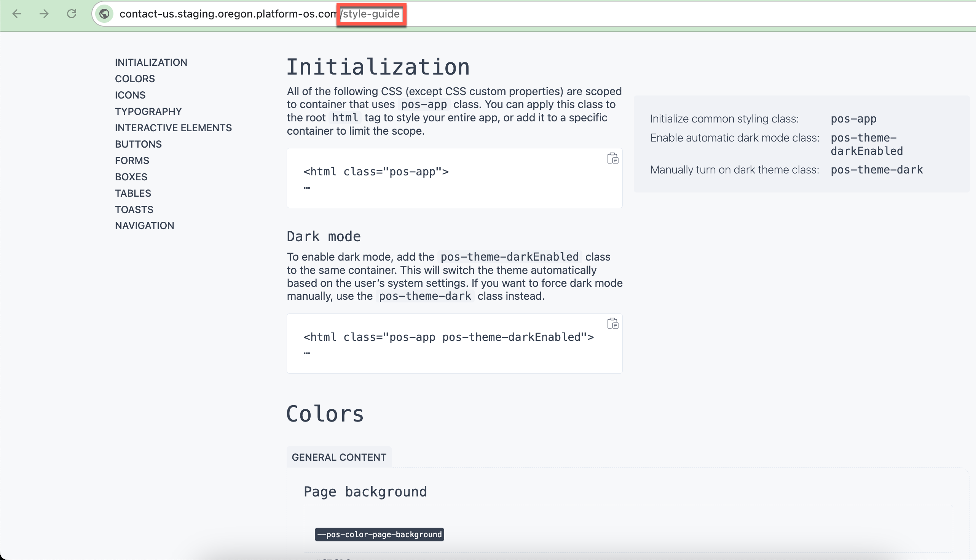Open site information via the globe icon
The height and width of the screenshot is (560, 976).
(104, 14)
